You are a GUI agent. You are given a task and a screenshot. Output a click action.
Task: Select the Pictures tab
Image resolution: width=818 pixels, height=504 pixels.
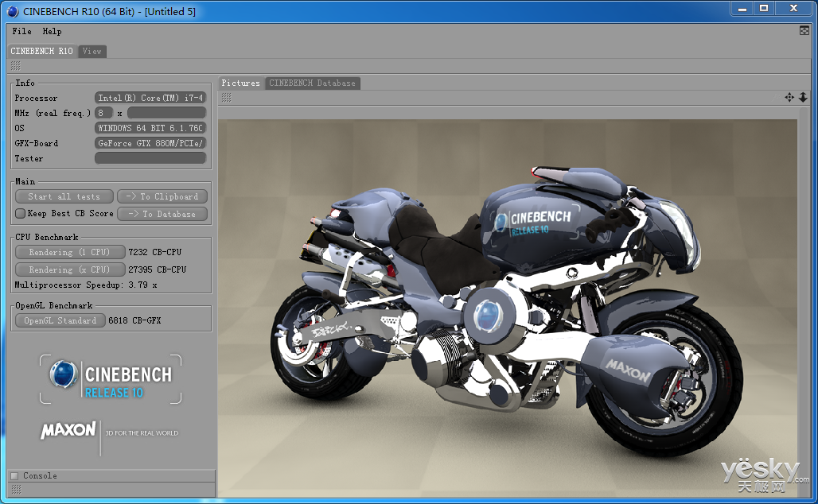point(241,83)
